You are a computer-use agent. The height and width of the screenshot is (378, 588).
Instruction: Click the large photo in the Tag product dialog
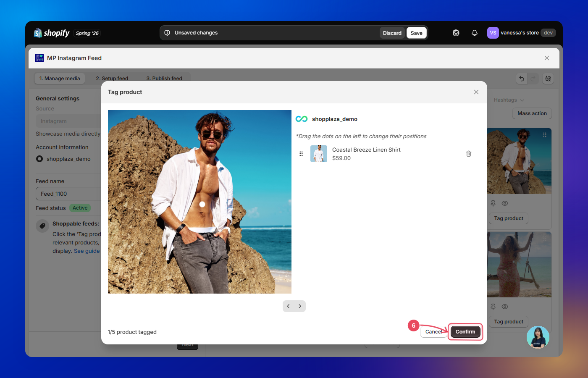pyautogui.click(x=199, y=202)
